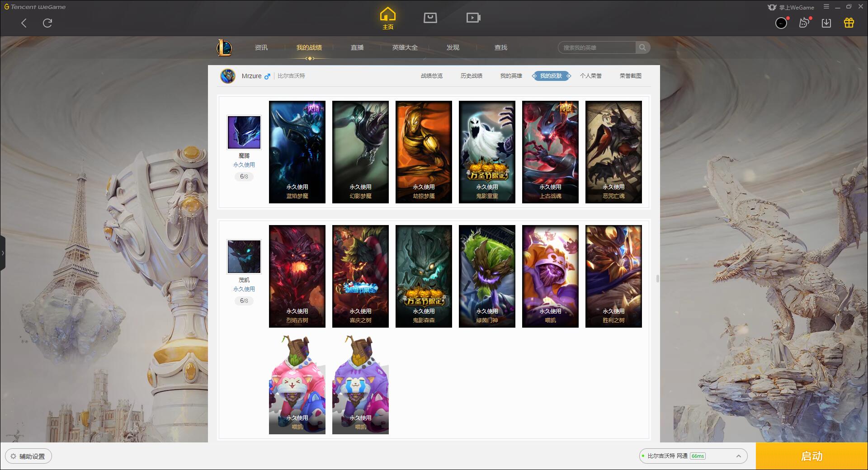Click the 66ms latency indicator
This screenshot has height=470, width=868.
tap(698, 456)
